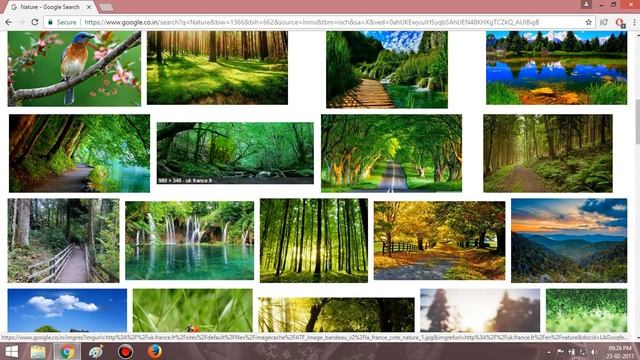Open the highlighted uk.france.fr forest stream image
The height and width of the screenshot is (360, 640).
click(235, 153)
